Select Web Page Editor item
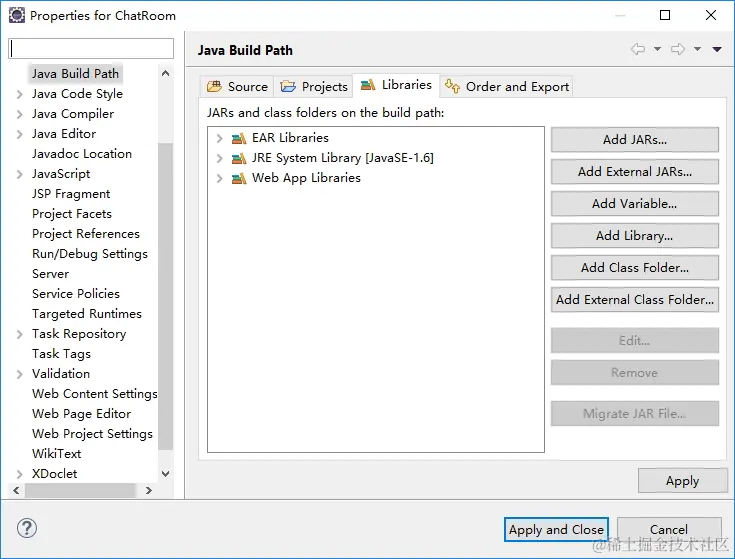The image size is (735, 559). 82,414
